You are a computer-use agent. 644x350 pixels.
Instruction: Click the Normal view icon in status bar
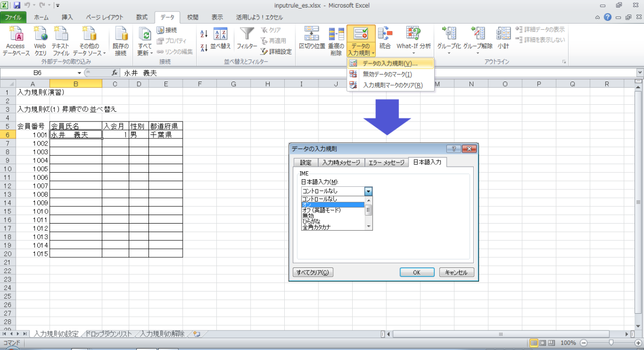(535, 343)
